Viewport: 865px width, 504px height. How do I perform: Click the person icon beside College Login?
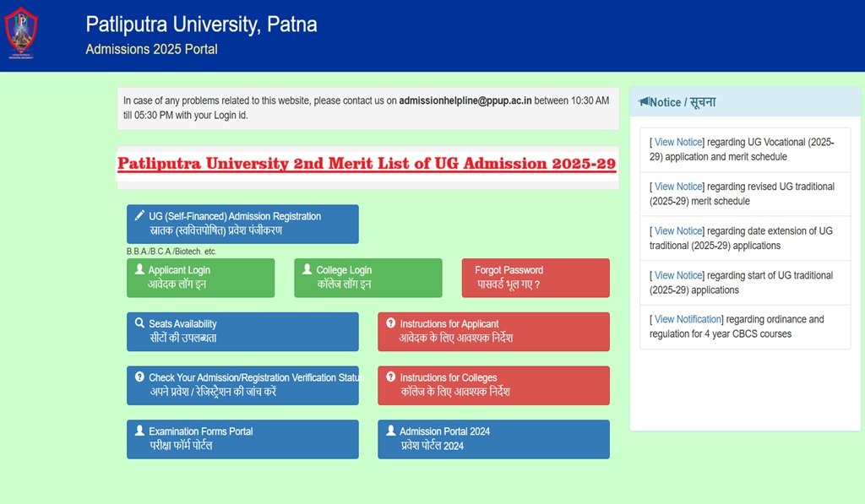tap(307, 269)
